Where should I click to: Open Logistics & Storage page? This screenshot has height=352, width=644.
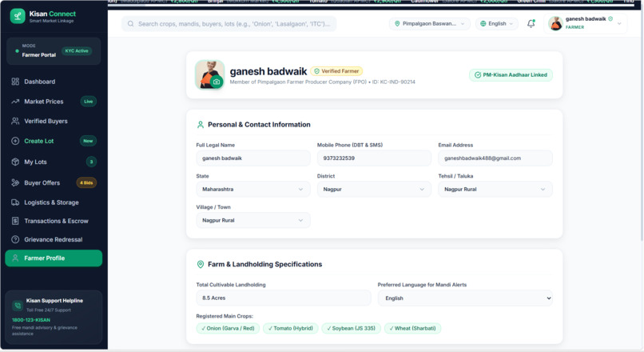coord(54,202)
